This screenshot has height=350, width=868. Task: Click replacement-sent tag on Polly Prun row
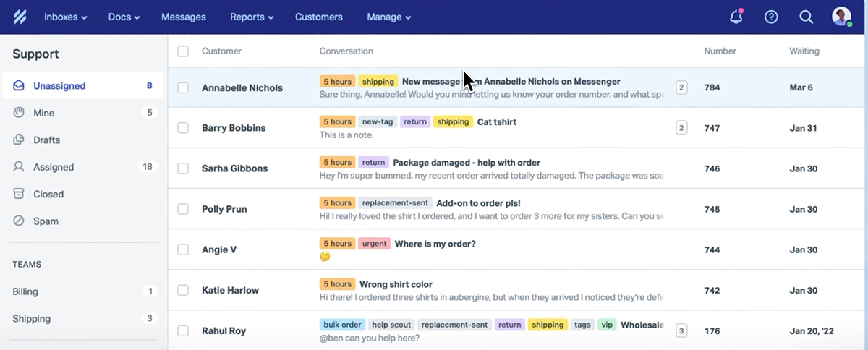click(x=396, y=203)
